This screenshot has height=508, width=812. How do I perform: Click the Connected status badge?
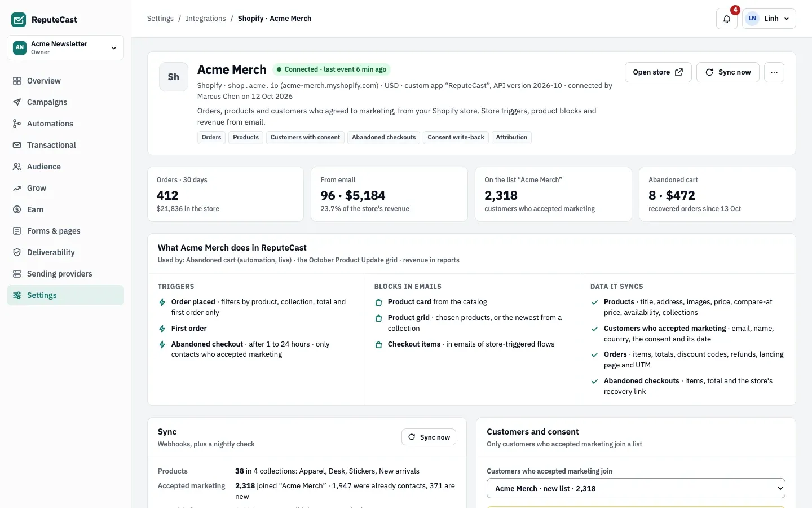click(332, 69)
